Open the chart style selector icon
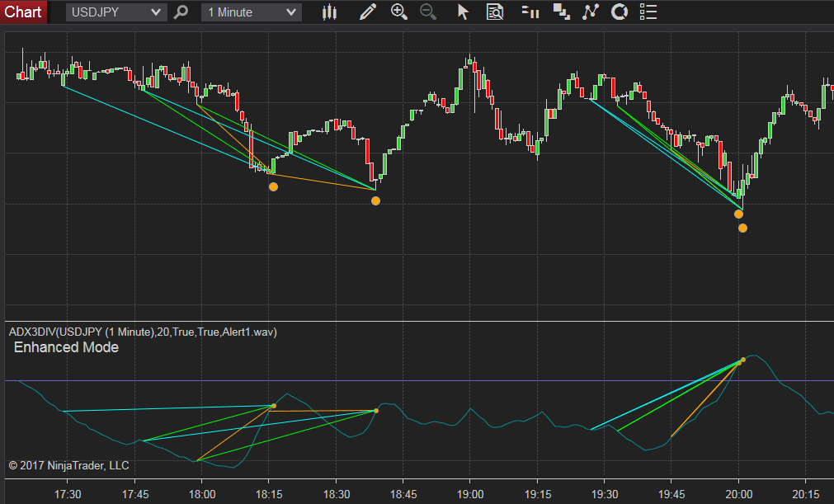Image resolution: width=834 pixels, height=504 pixels. 329,12
